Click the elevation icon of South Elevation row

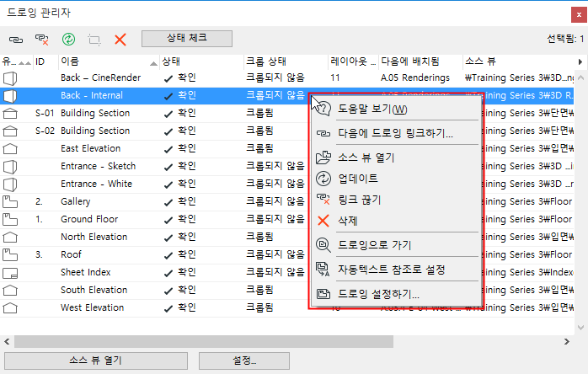click(10, 291)
